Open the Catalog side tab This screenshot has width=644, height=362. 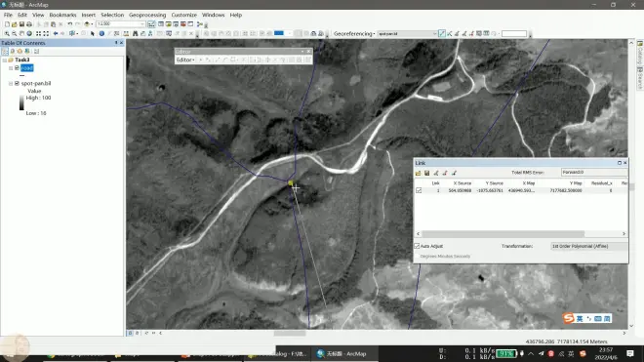[x=640, y=53]
